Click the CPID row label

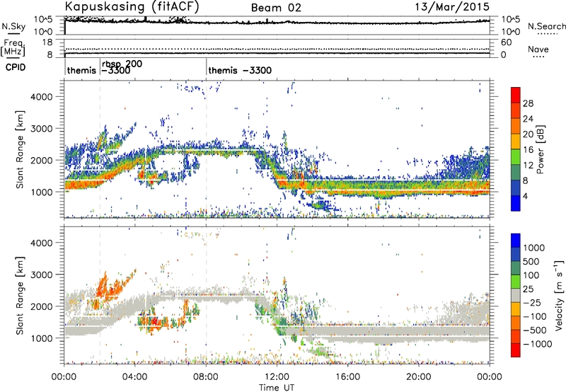(16, 67)
